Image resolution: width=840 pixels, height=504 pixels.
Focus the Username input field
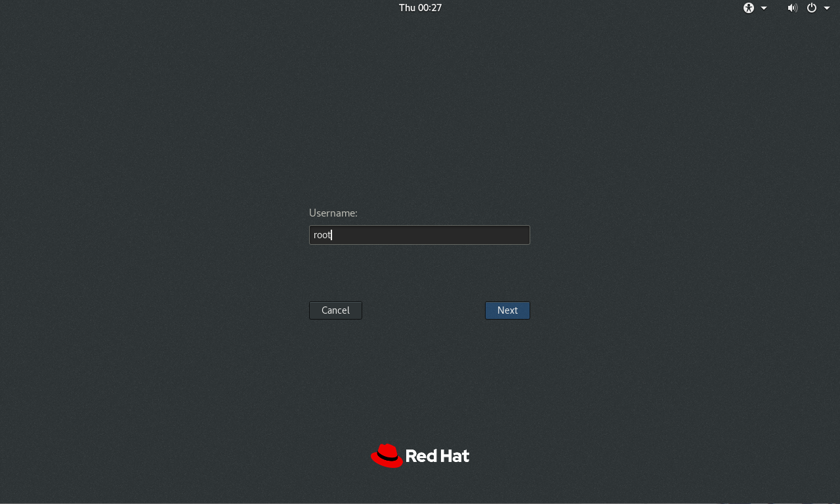point(419,235)
